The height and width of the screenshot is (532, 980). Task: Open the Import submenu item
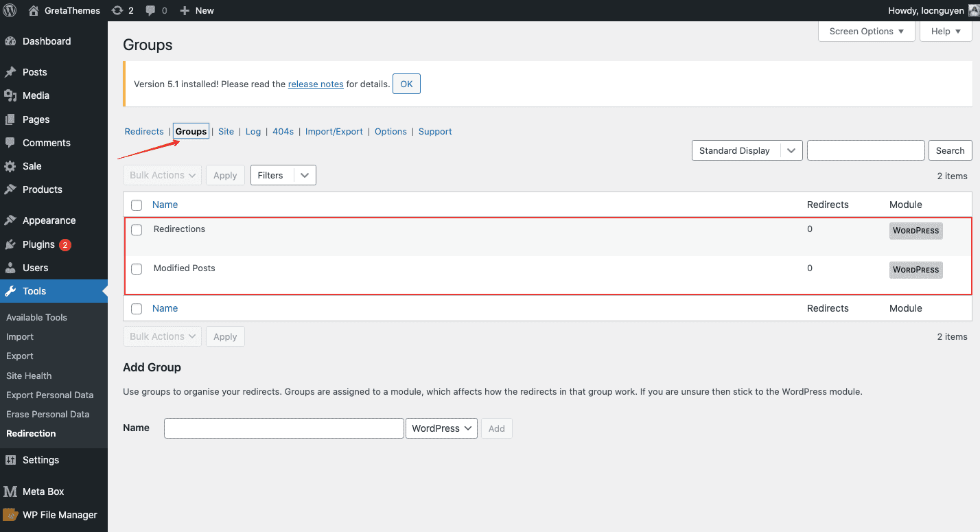pyautogui.click(x=20, y=336)
